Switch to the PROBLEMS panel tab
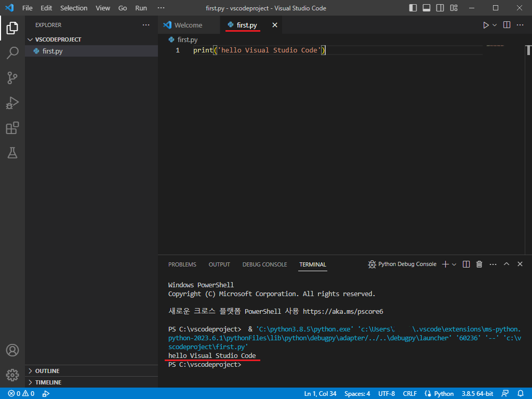This screenshot has height=399, width=532. point(182,264)
